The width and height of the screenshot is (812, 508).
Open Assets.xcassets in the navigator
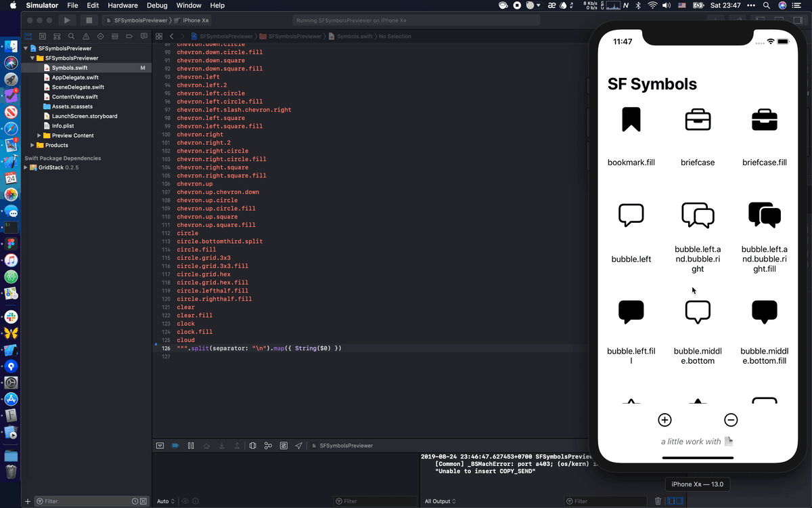(72, 106)
